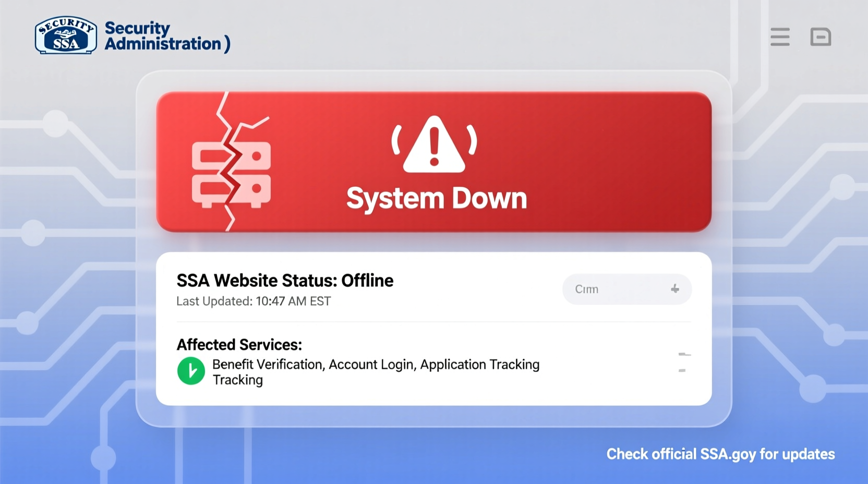Image resolution: width=868 pixels, height=484 pixels.
Task: Open the hamburger navigation menu
Action: pos(779,37)
